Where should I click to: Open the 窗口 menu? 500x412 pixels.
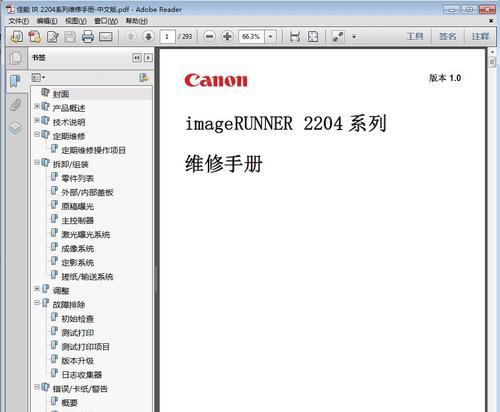tap(106, 21)
